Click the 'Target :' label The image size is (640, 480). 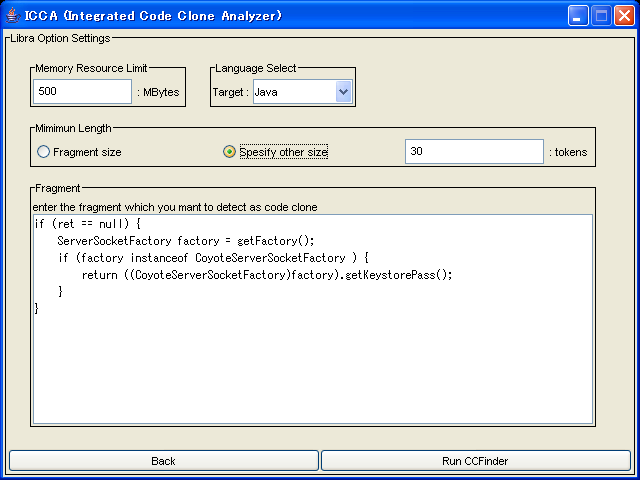[230, 93]
